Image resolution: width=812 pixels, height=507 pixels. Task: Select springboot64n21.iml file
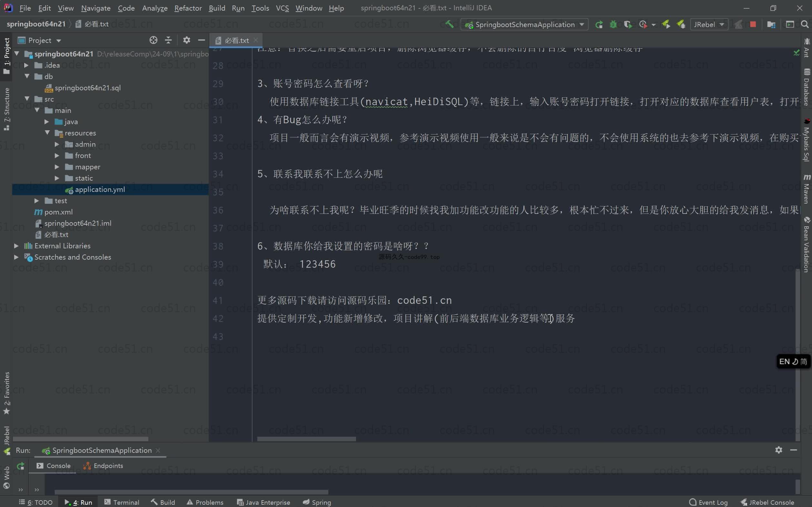73,223
